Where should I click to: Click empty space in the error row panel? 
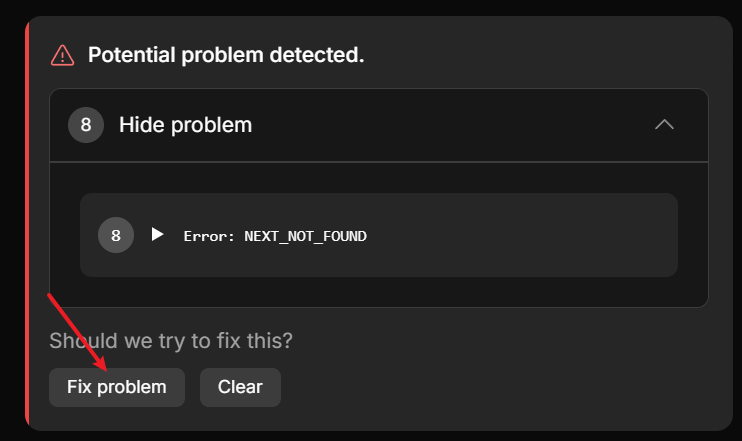(x=520, y=236)
